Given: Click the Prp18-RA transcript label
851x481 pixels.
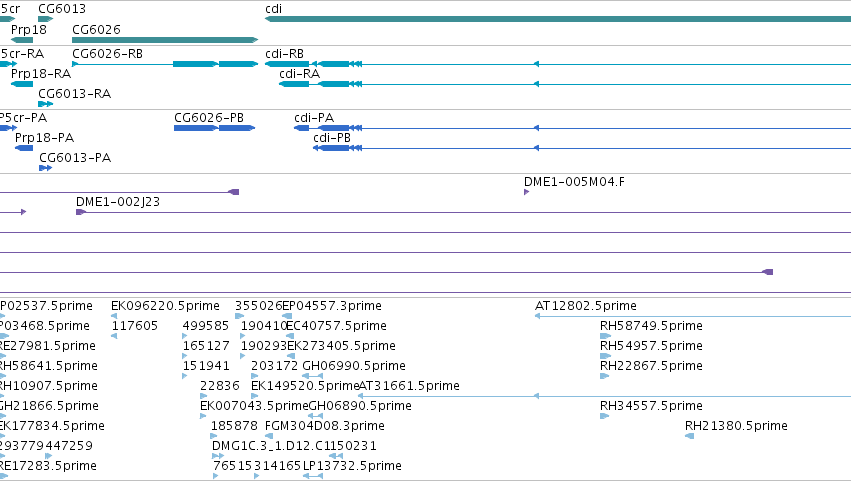Looking at the screenshot, I should [x=41, y=74].
